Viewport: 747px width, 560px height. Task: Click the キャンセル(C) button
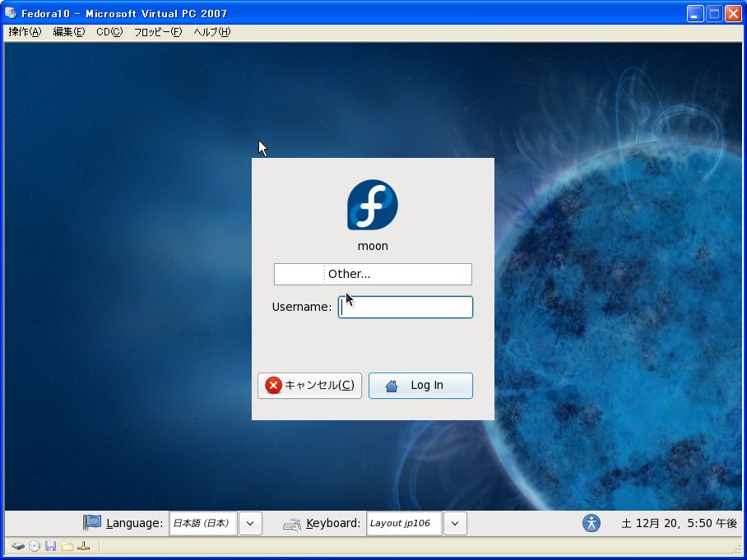(309, 385)
